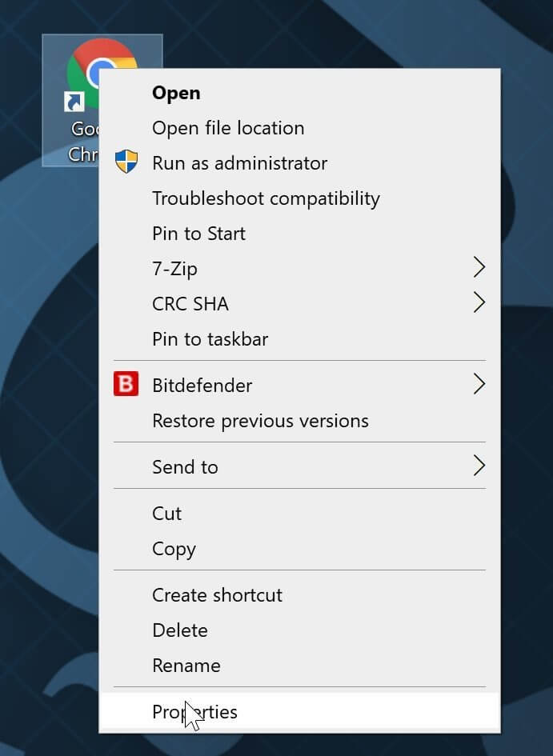Select Rename option
553x756 pixels.
(186, 666)
